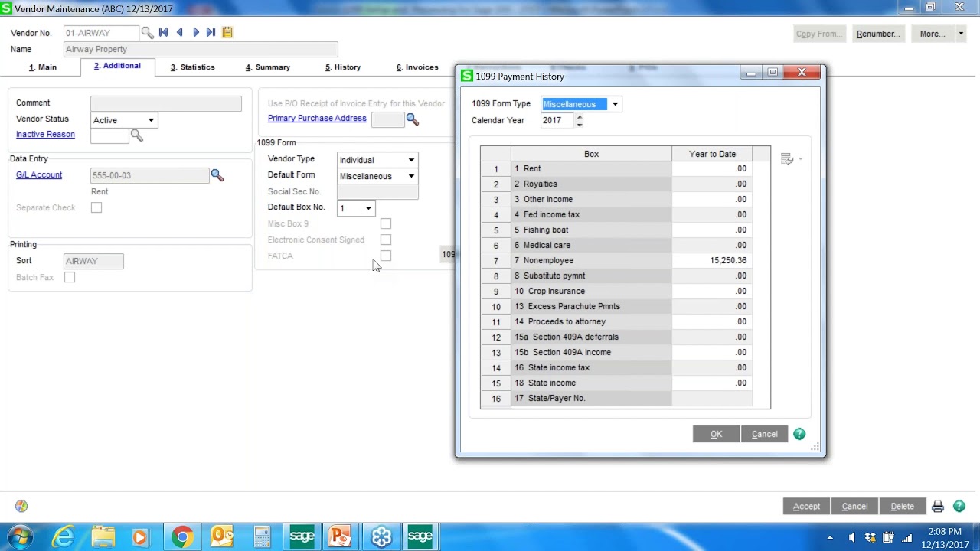The image size is (980, 551).
Task: Go to first vendor record
Action: tap(163, 32)
